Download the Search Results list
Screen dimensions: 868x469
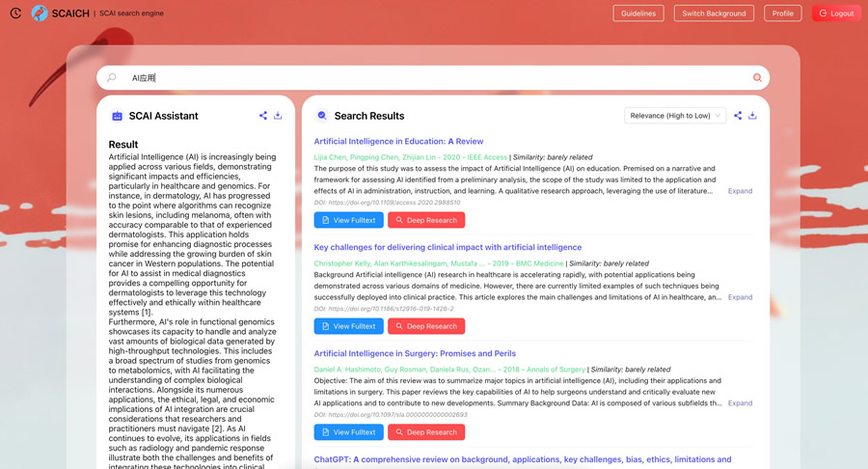pyautogui.click(x=752, y=116)
